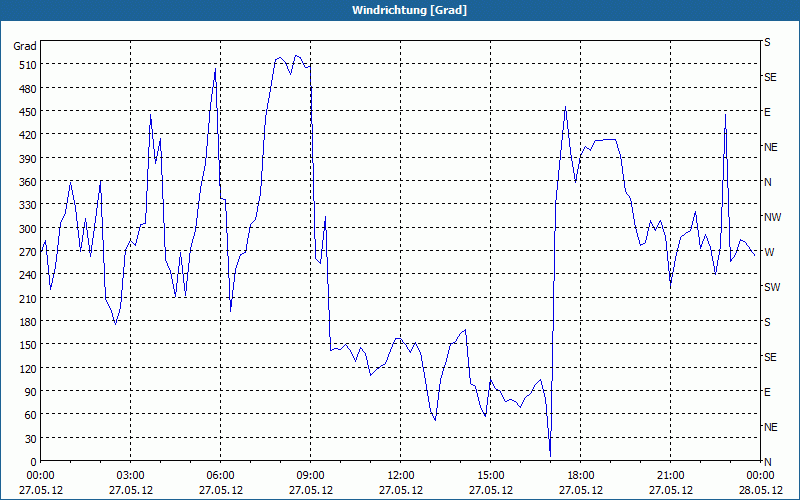The image size is (800, 500).
Task: Select the Grad axis unit label
Action: coord(25,46)
